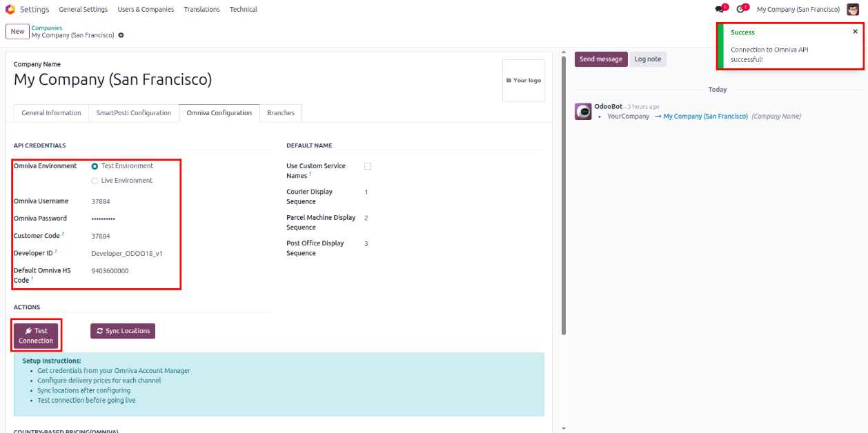Click the Test Connection button
The width and height of the screenshot is (868, 433).
point(36,336)
